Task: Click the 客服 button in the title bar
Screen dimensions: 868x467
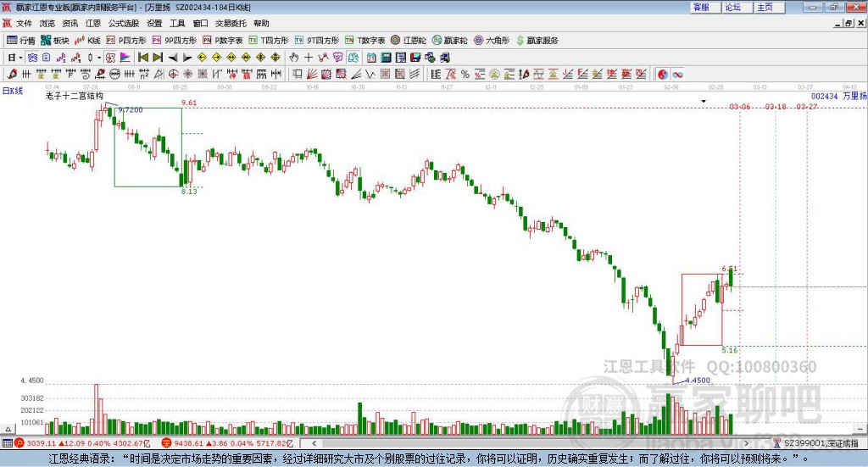Action: [704, 7]
